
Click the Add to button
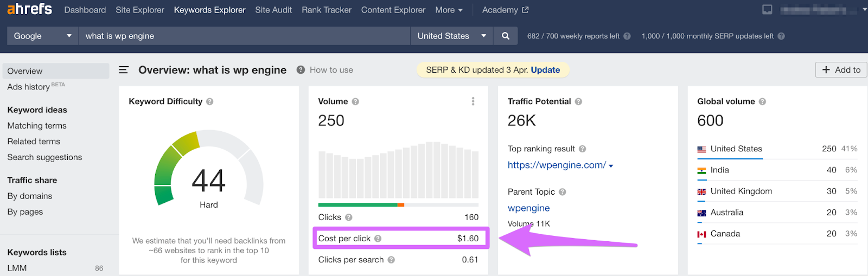click(x=841, y=70)
